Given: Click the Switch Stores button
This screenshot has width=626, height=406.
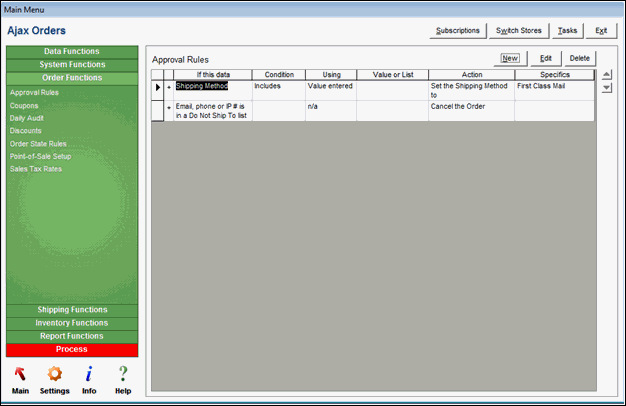Looking at the screenshot, I should click(519, 31).
